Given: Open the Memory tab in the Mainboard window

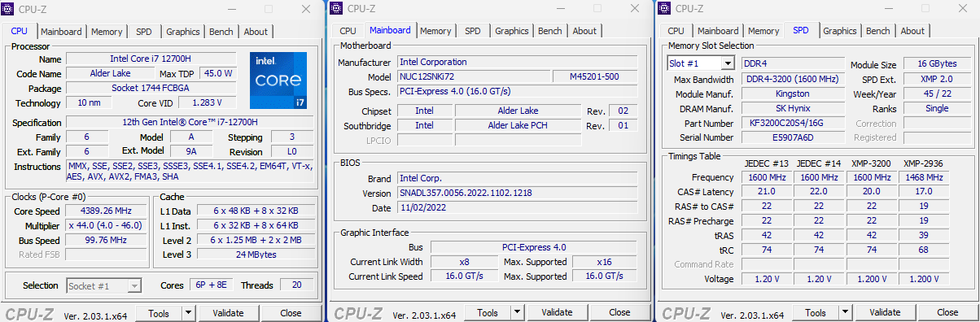Looking at the screenshot, I should (435, 31).
